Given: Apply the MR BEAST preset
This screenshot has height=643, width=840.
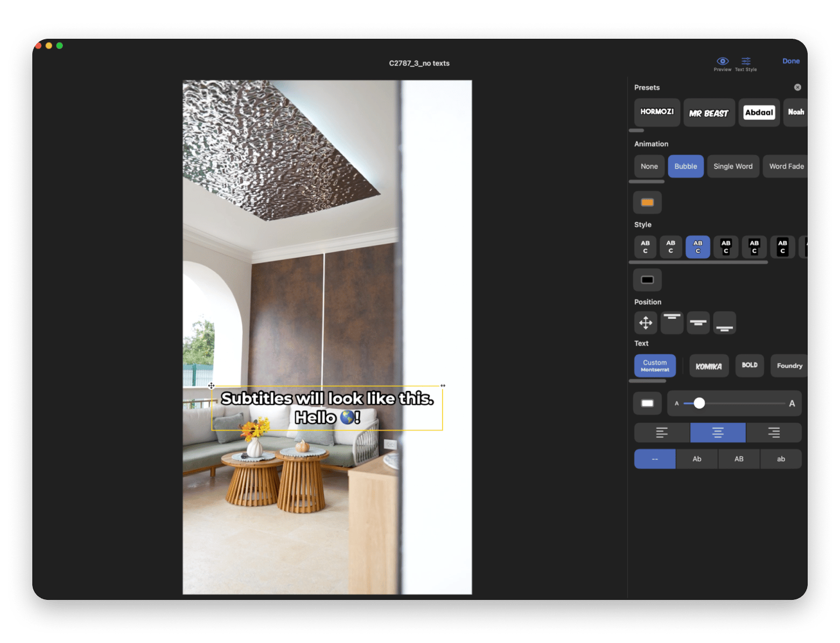Looking at the screenshot, I should point(709,113).
